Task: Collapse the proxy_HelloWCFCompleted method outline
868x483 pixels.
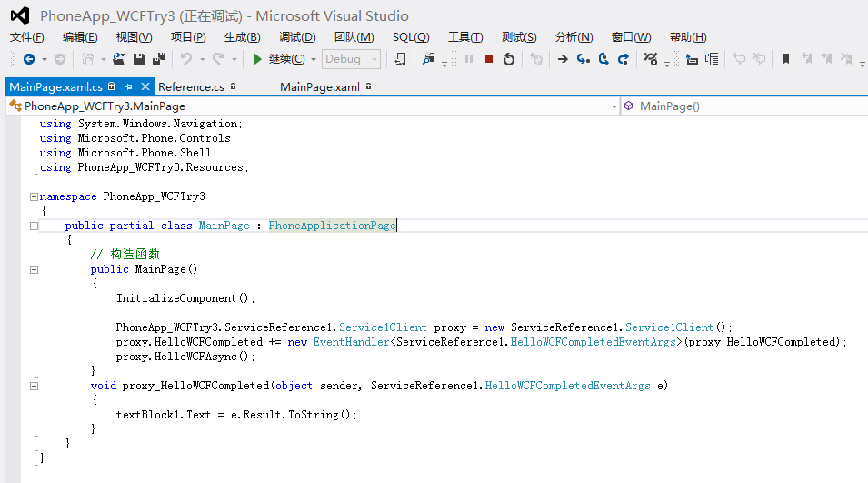Action: tap(34, 386)
